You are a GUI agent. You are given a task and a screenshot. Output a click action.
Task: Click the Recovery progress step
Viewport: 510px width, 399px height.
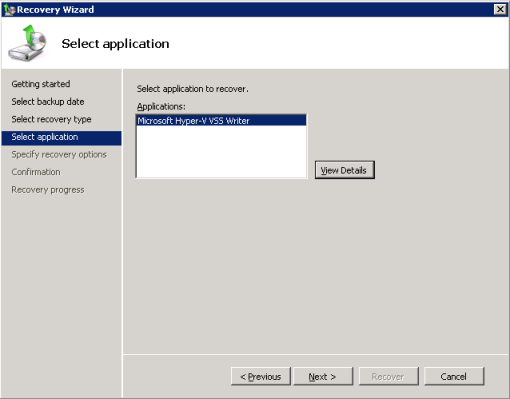[x=48, y=190]
